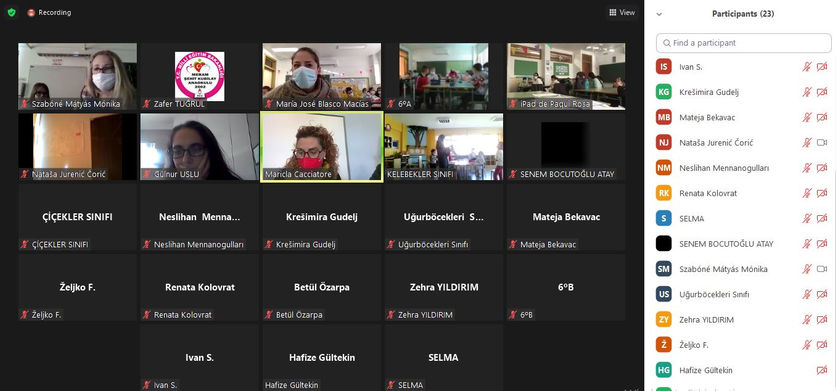Open the View layout menu

(x=622, y=12)
